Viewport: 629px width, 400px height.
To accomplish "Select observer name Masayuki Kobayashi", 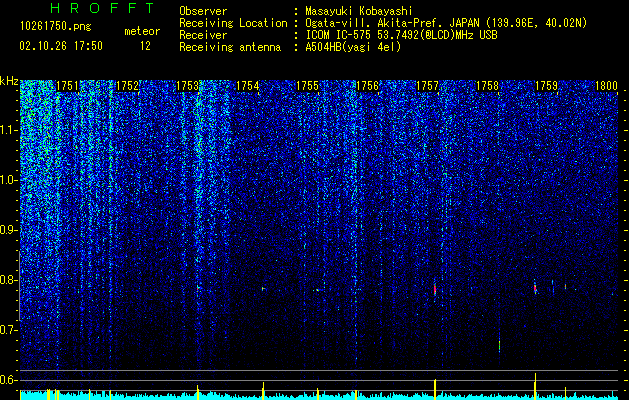I will (x=359, y=11).
